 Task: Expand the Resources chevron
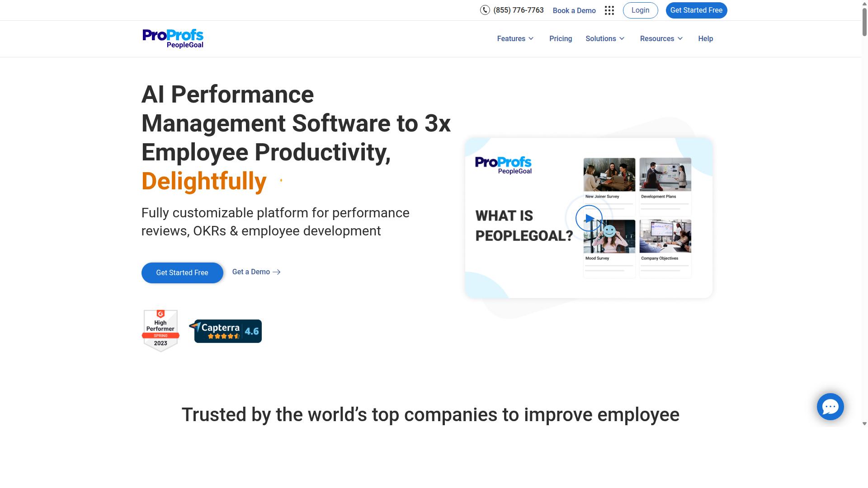coord(680,38)
